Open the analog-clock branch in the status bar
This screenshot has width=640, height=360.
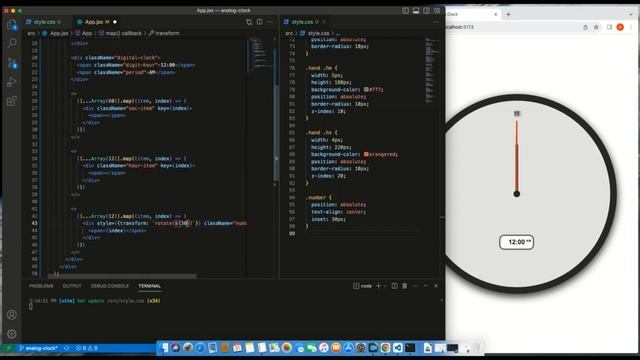[38, 348]
